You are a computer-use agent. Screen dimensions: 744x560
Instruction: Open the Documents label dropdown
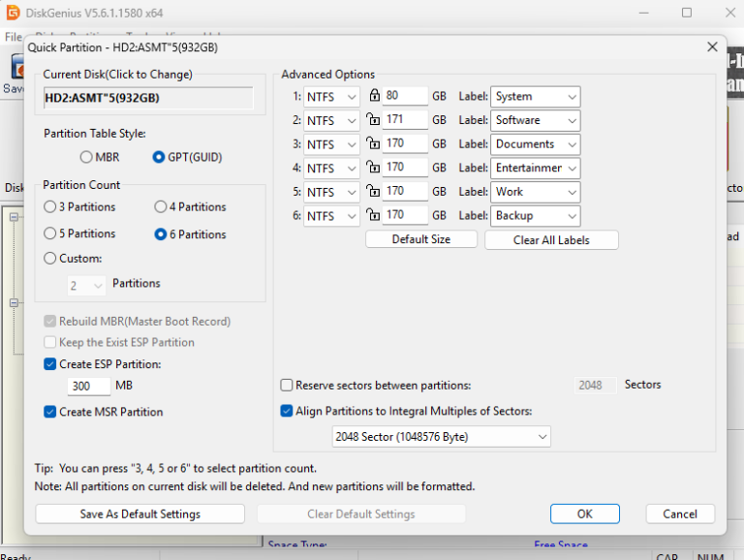click(x=535, y=143)
